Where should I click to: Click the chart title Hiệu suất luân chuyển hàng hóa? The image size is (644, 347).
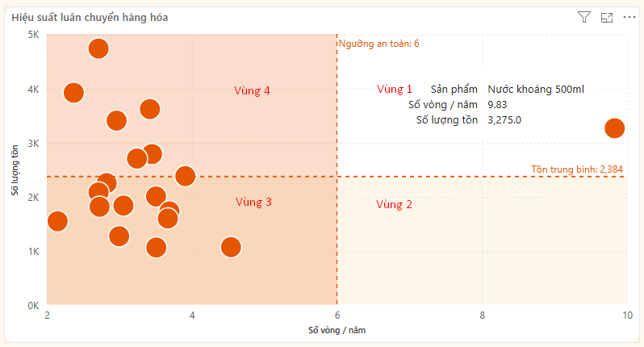click(90, 17)
